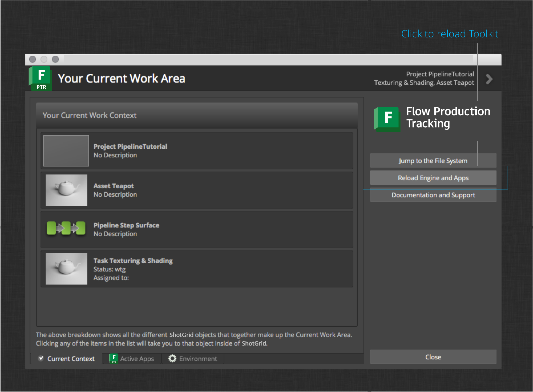
Task: Click the Pipeline Step Surface green icon
Action: (66, 228)
